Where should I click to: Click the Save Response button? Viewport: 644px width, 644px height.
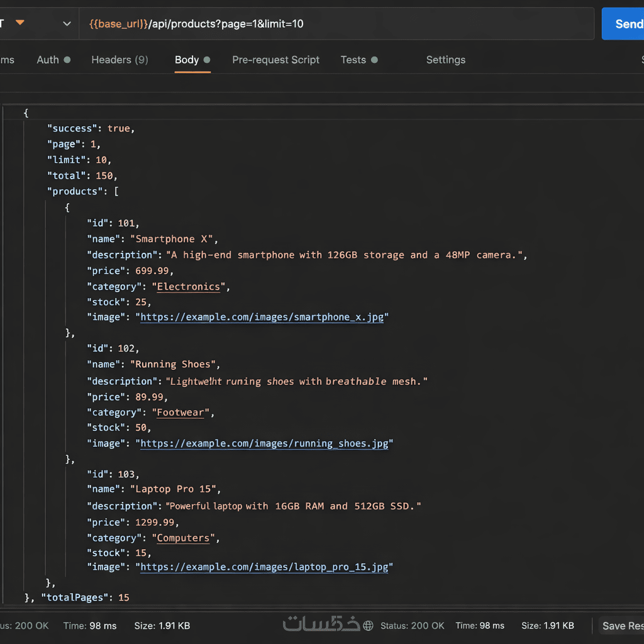[622, 626]
